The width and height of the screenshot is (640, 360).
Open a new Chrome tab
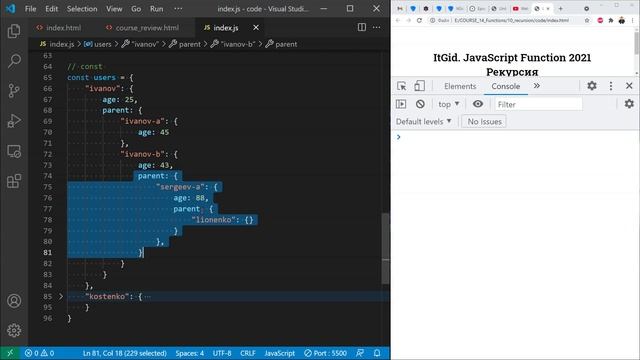pos(560,9)
